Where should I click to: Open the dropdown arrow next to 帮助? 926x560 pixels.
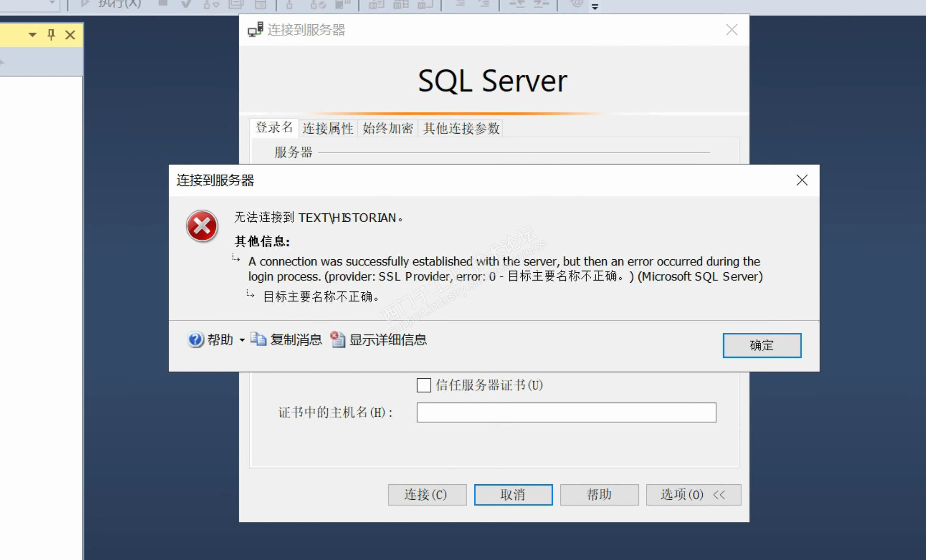coord(242,340)
